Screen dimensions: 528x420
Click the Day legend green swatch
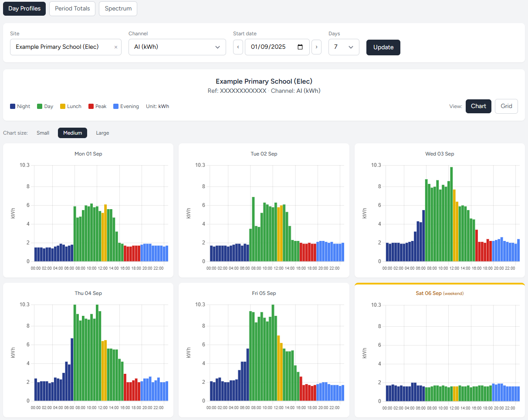[x=40, y=106]
